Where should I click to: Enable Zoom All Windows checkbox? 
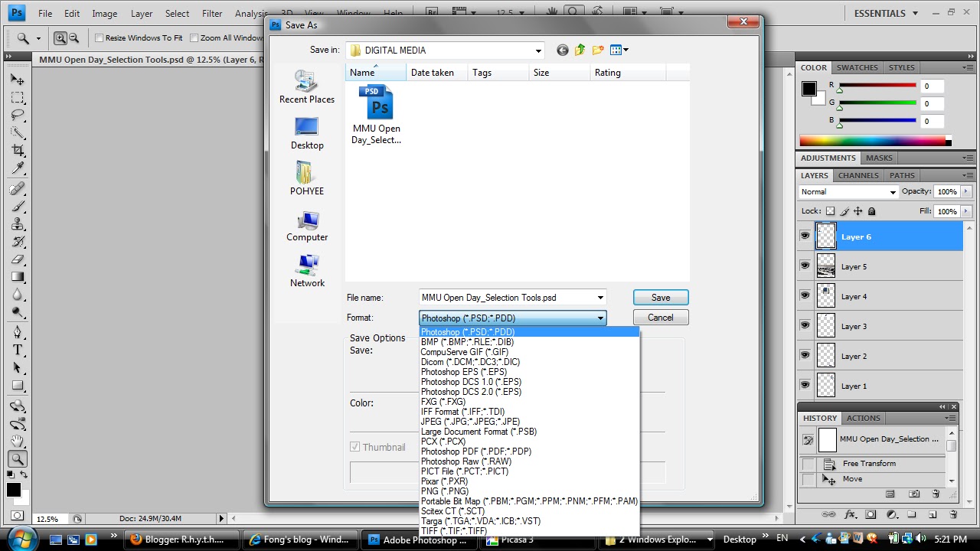pyautogui.click(x=194, y=37)
